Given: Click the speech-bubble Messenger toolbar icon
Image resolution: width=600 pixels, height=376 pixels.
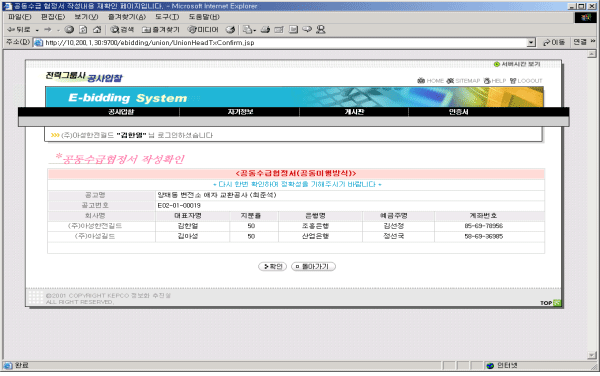Looking at the screenshot, I should 307,29.
